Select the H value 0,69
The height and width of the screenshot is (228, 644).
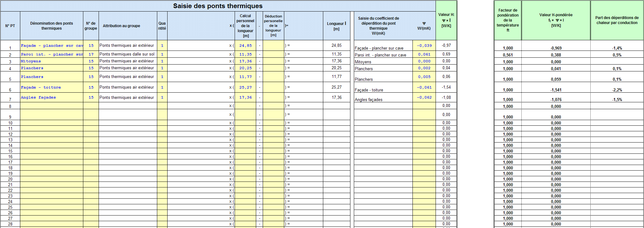click(446, 54)
